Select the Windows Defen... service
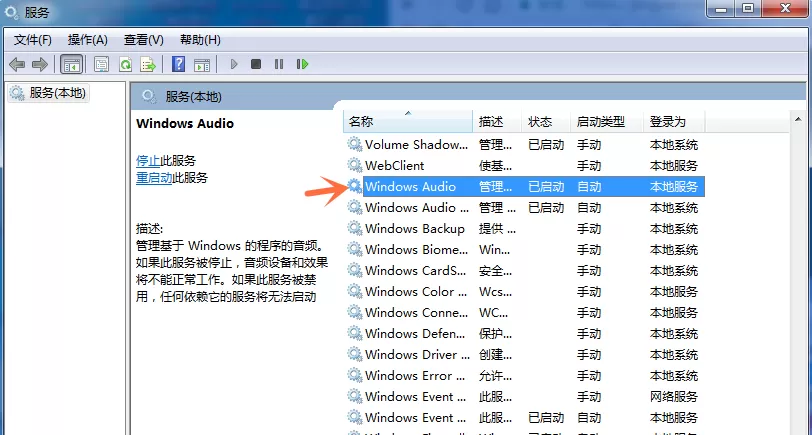812x435 pixels. [524, 334]
